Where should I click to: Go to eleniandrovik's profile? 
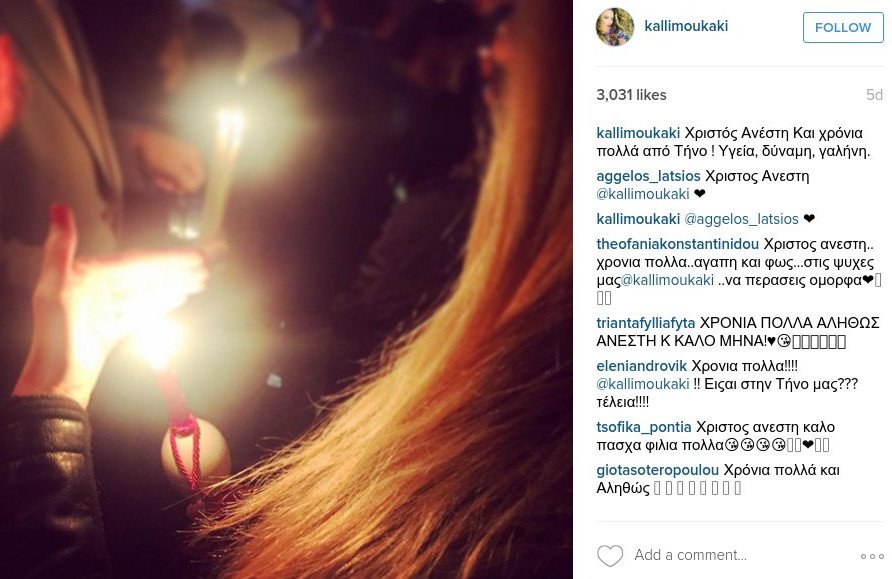pyautogui.click(x=642, y=366)
